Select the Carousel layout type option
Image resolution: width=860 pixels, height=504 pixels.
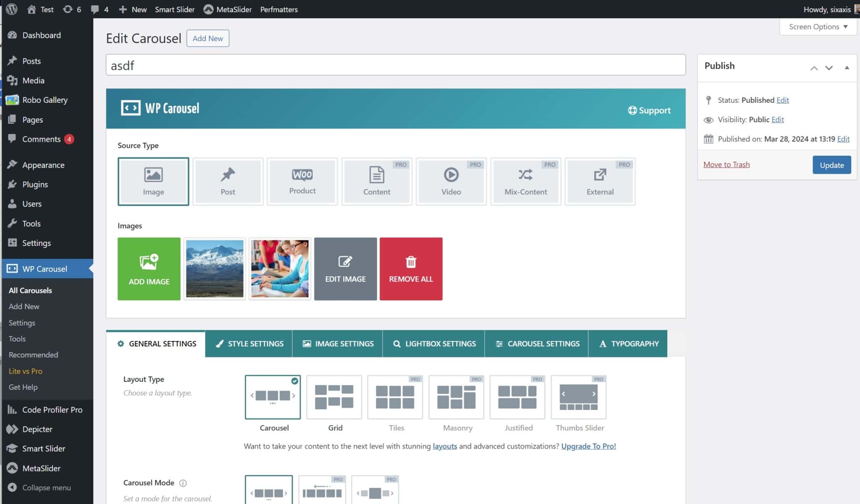[273, 397]
